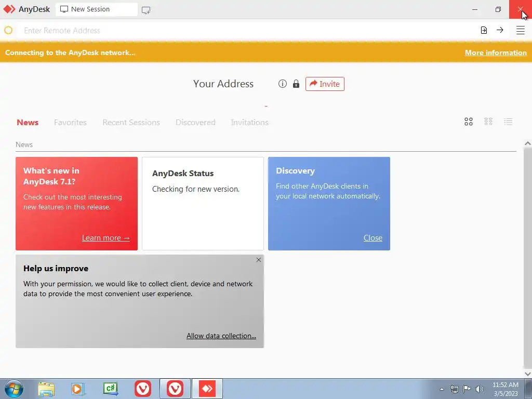Dismiss the Help us improve card
The image size is (532, 399).
coord(259,260)
